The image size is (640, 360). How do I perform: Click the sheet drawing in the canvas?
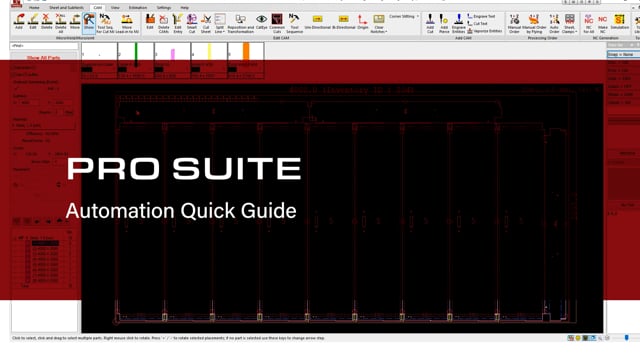click(342, 208)
